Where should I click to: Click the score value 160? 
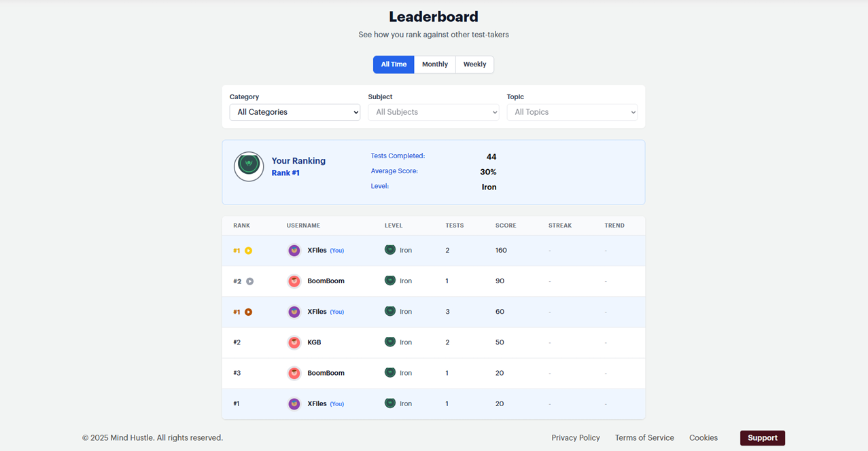click(501, 251)
